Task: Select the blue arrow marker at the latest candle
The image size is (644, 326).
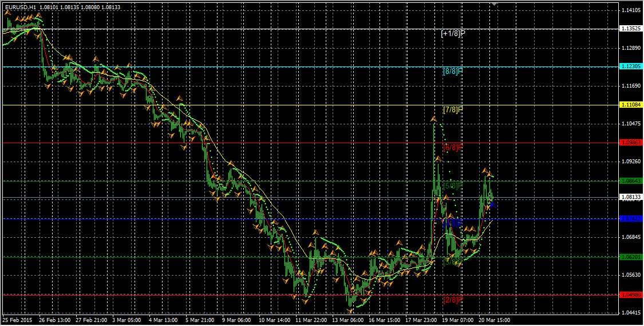Action: 492,204
